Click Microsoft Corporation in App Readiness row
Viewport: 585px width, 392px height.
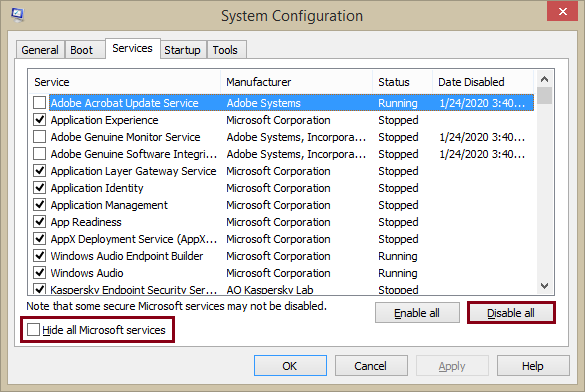coord(278,222)
